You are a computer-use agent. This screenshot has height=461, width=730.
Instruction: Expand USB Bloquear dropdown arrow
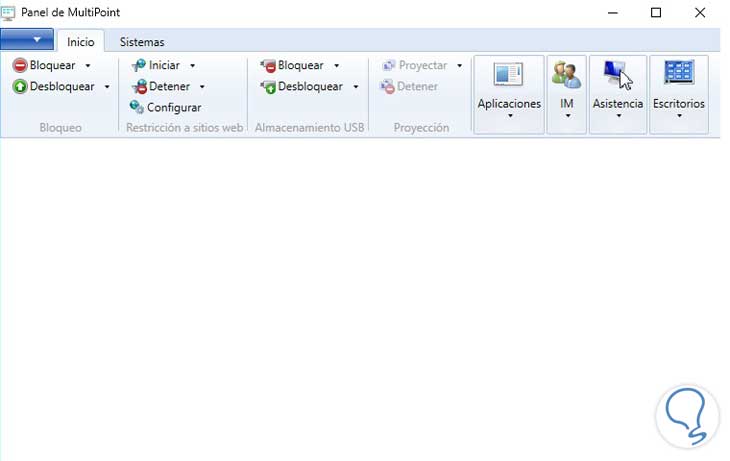coord(337,66)
